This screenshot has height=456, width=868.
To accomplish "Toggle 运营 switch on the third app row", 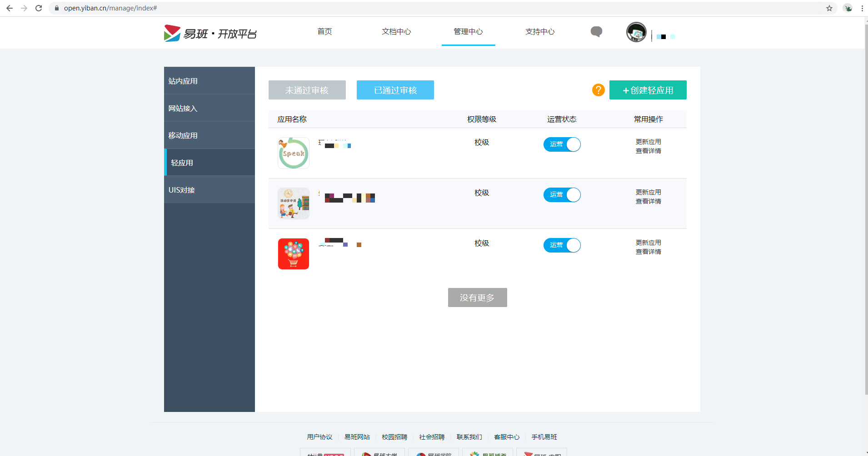I will click(x=562, y=245).
